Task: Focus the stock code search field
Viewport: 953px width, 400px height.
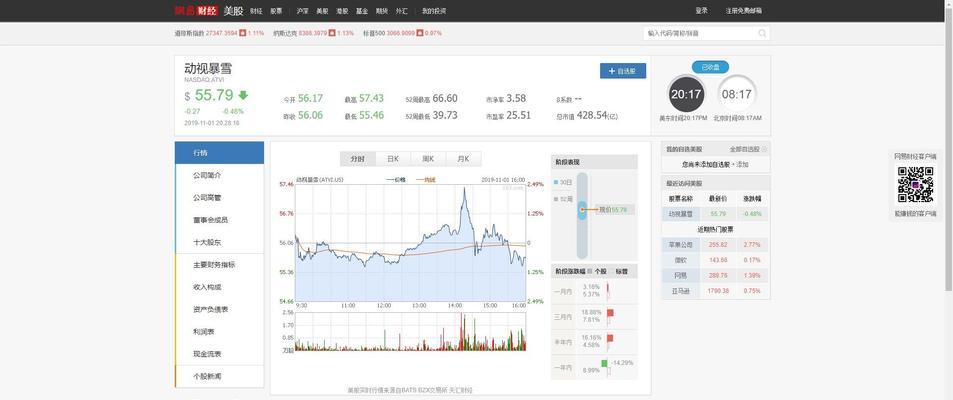Action: pyautogui.click(x=700, y=33)
